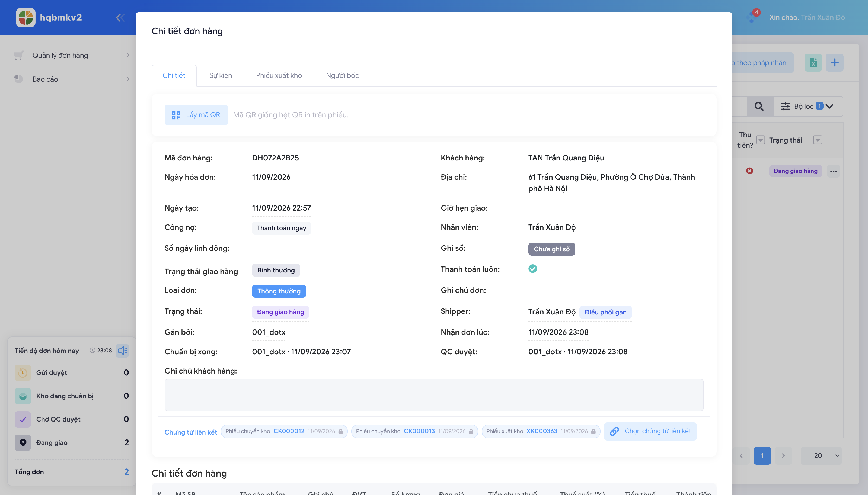The height and width of the screenshot is (495, 868).
Task: Open linked document XK000363
Action: [542, 431]
